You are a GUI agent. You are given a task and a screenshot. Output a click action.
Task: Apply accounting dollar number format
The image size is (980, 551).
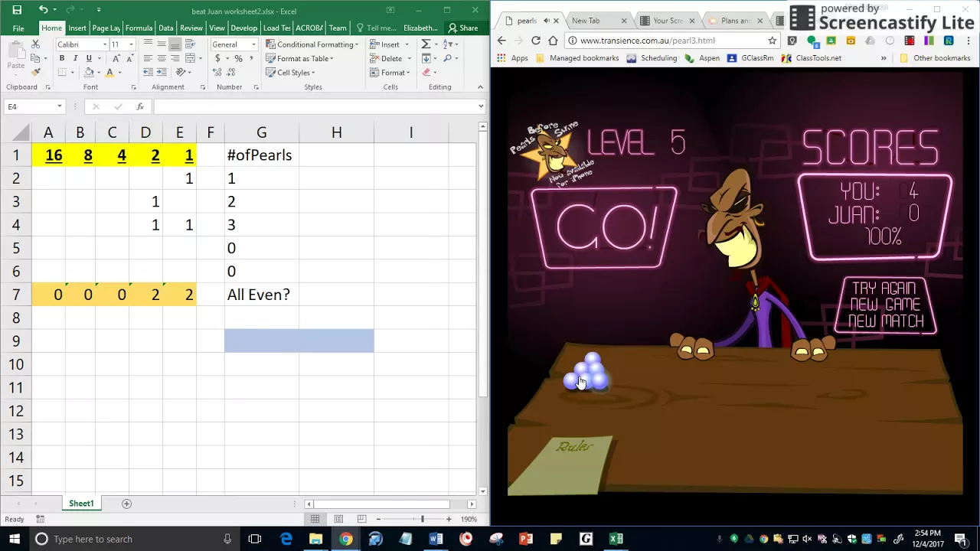(218, 58)
